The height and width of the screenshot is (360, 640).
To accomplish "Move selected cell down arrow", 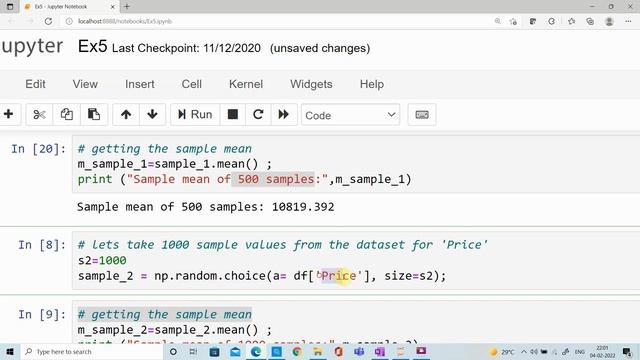I will pyautogui.click(x=152, y=115).
